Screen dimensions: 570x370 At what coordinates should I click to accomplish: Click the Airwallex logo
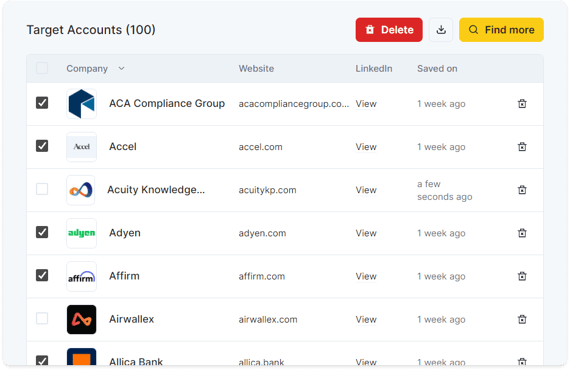point(81,319)
